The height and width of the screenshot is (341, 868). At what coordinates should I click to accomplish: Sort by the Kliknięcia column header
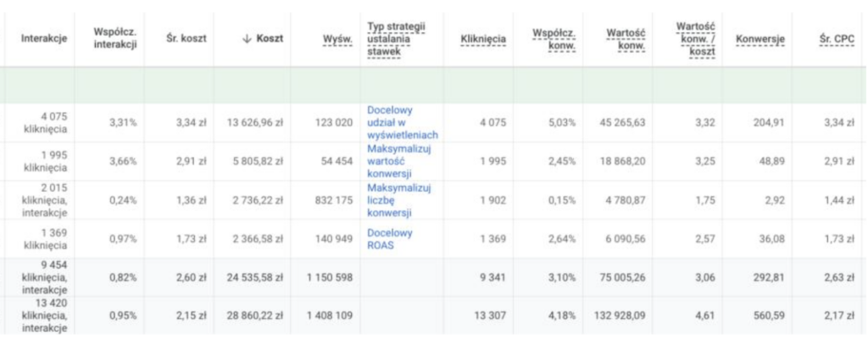click(x=482, y=39)
